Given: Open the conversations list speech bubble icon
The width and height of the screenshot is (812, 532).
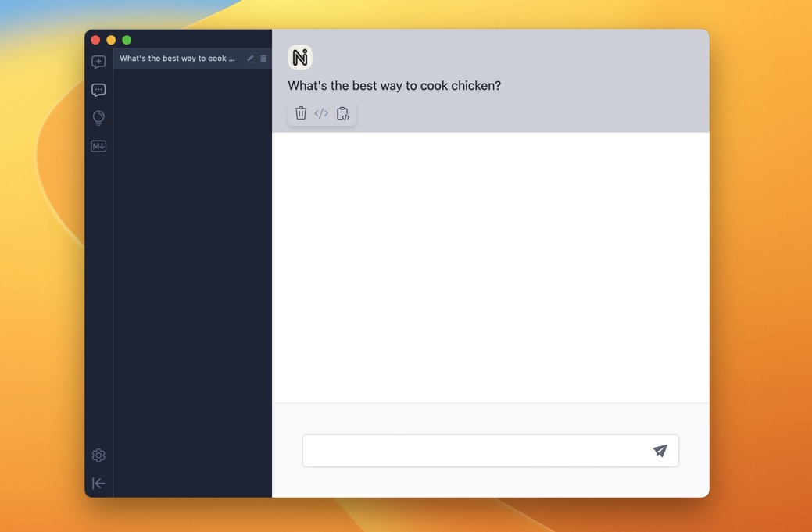Looking at the screenshot, I should tap(98, 90).
